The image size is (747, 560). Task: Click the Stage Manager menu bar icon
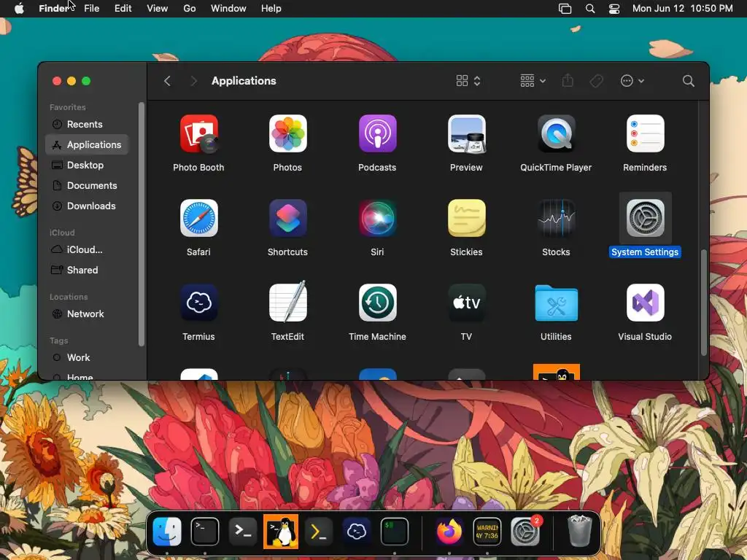tap(565, 9)
